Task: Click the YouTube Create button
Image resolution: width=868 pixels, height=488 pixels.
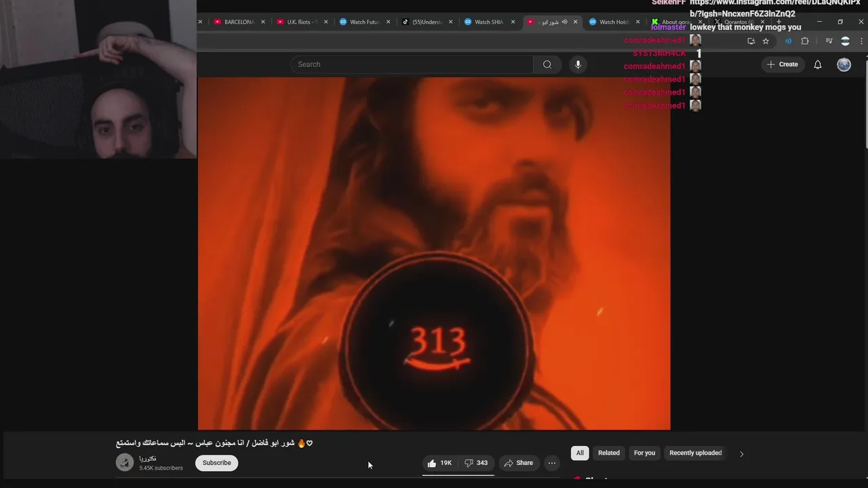Action: tap(783, 64)
